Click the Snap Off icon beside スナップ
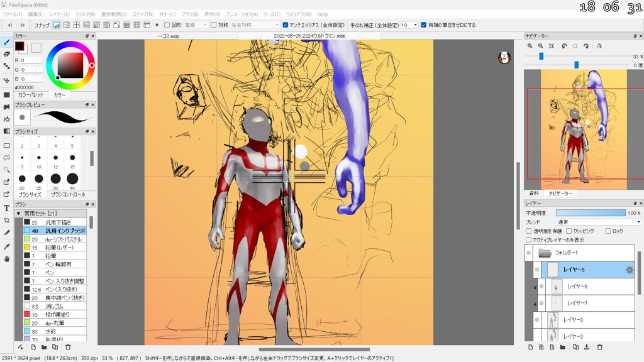 click(56, 25)
